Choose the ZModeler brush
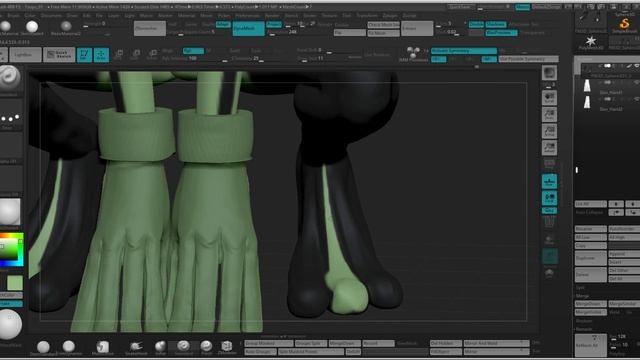This screenshot has width=640, height=360. pyautogui.click(x=227, y=348)
